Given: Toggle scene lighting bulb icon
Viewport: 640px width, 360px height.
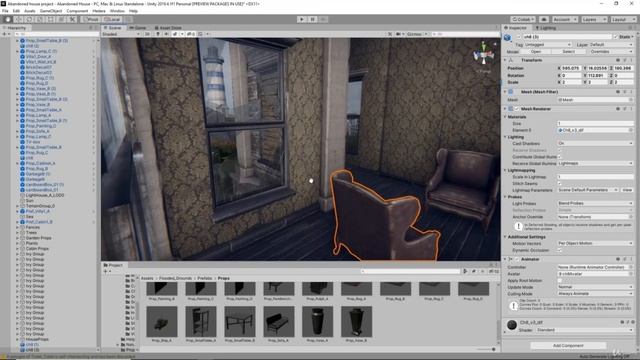Looking at the screenshot, I should click(158, 34).
